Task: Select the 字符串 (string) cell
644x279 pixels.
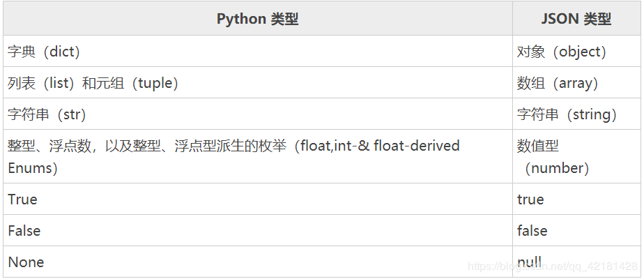Action: pyautogui.click(x=576, y=114)
